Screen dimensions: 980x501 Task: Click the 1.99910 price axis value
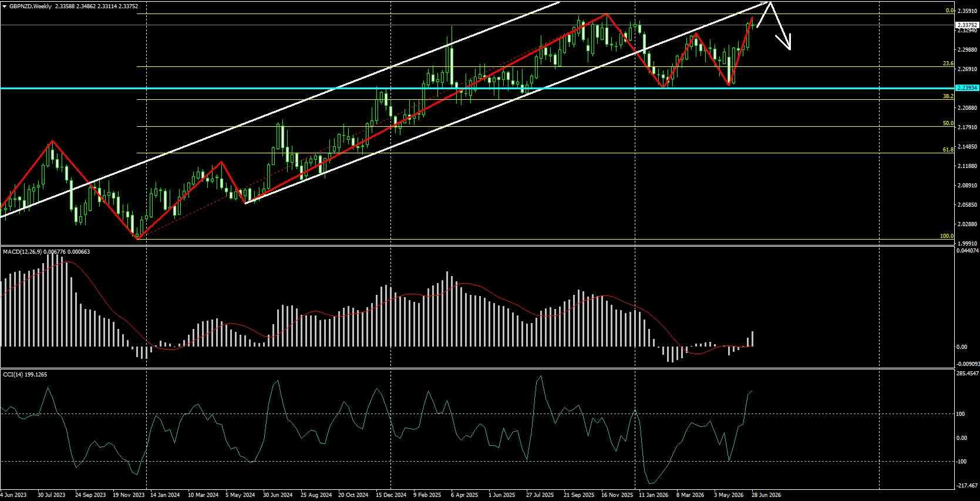tap(966, 243)
